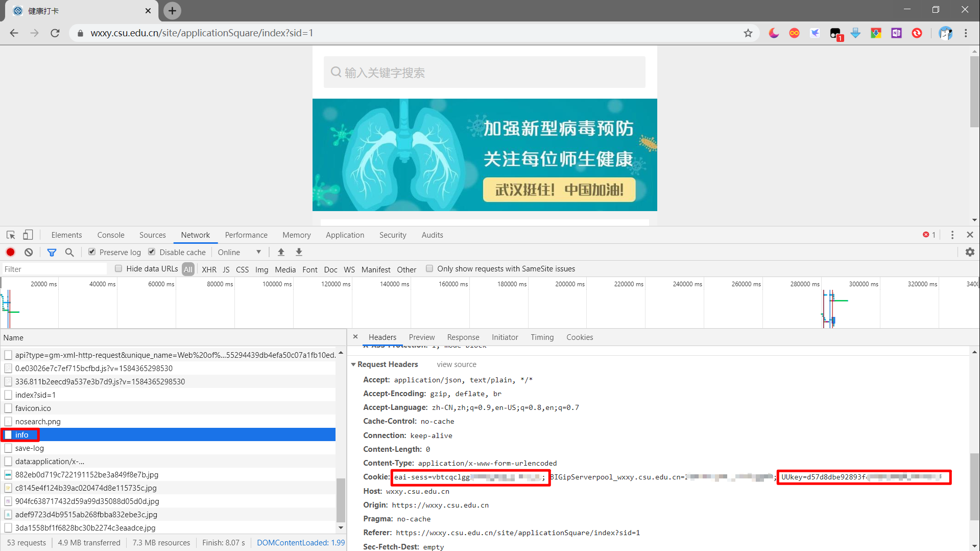
Task: Click the profile avatar icon
Action: click(x=945, y=33)
